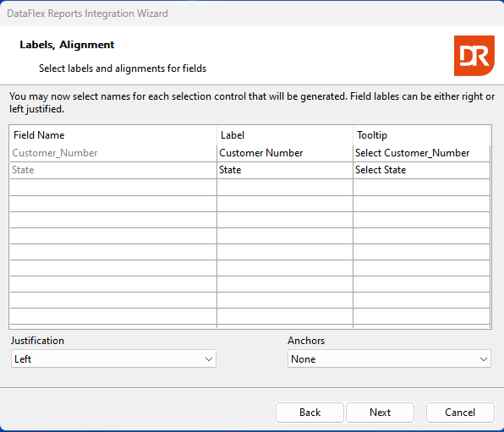Open the Anchors dropdown showing None
This screenshot has height=432, width=504.
coord(389,358)
